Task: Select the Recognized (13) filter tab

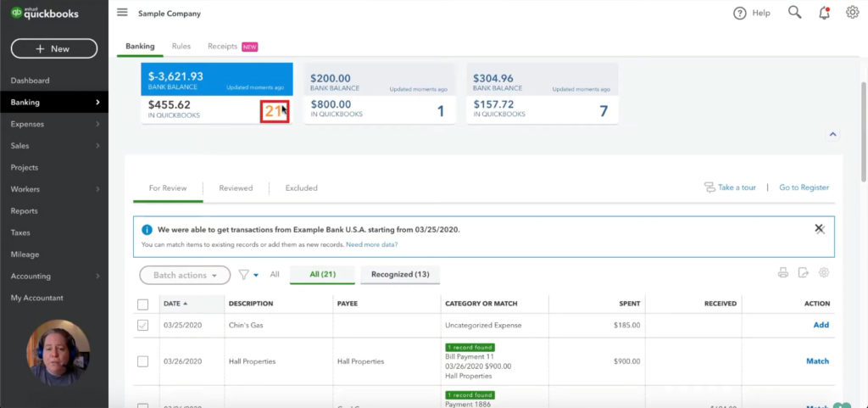Action: click(x=400, y=274)
